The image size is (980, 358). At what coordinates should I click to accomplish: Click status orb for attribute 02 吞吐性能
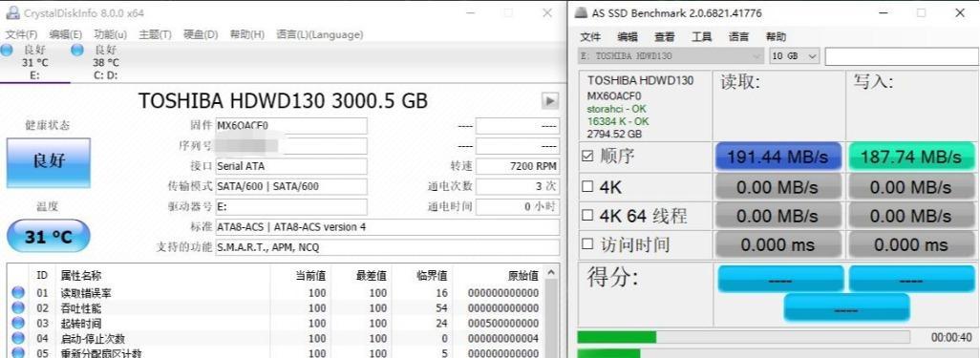18,308
